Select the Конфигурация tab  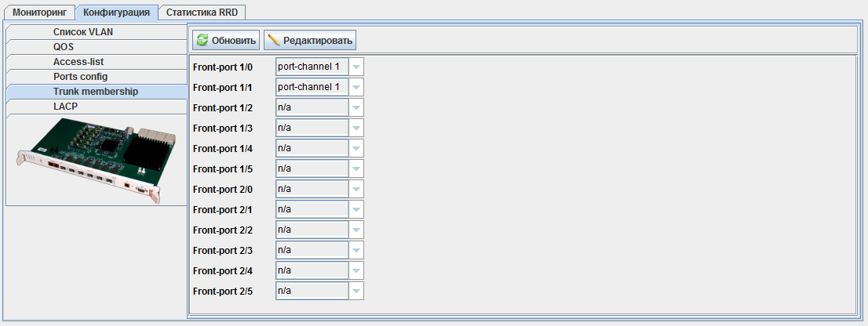117,13
